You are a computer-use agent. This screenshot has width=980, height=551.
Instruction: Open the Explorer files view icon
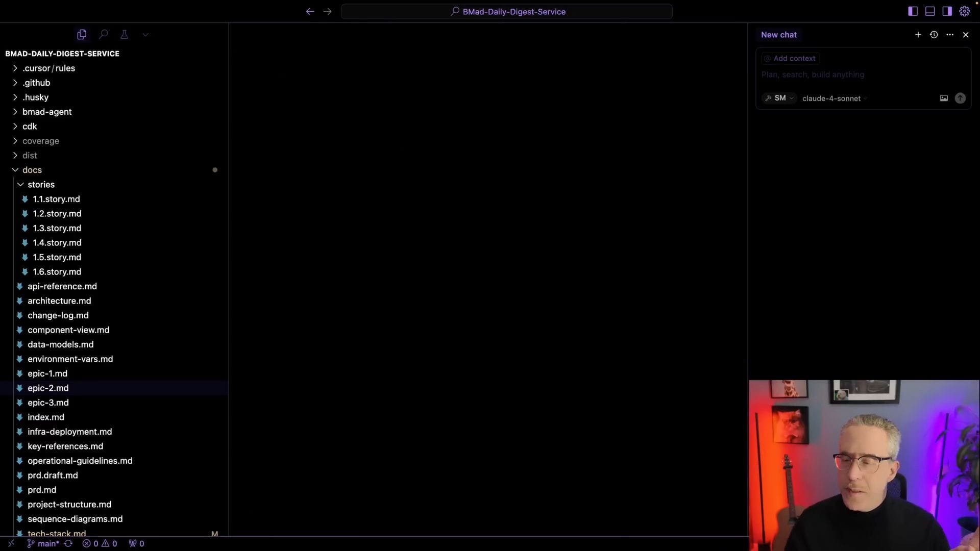point(82,34)
